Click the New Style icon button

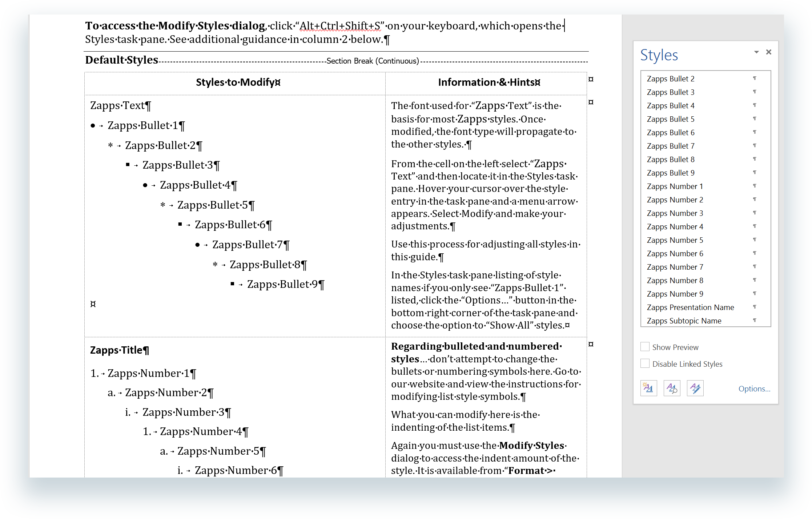648,388
